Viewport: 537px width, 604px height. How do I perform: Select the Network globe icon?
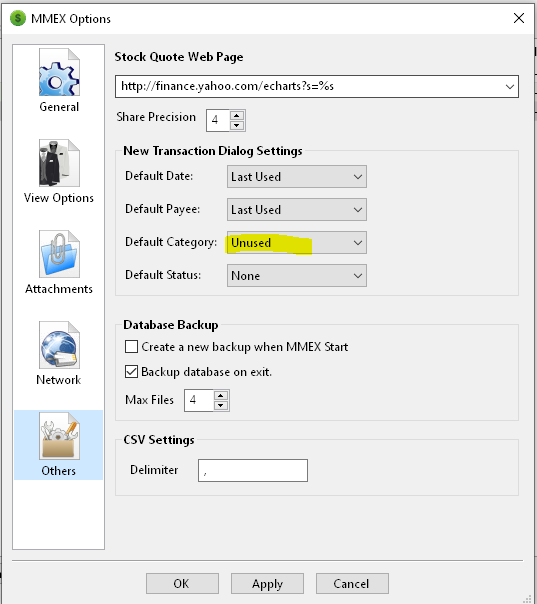[x=59, y=345]
